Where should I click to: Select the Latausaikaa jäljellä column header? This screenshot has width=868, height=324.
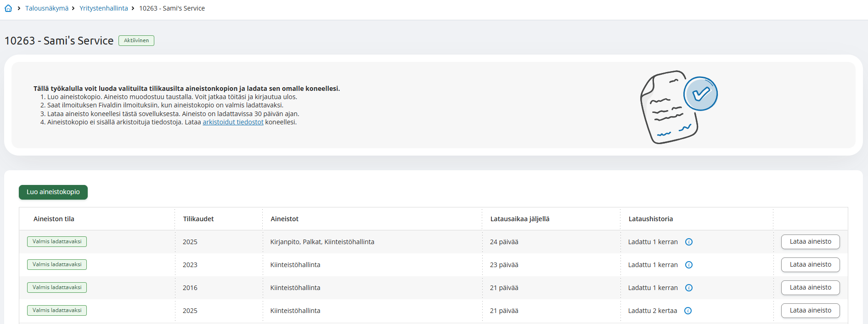point(520,219)
